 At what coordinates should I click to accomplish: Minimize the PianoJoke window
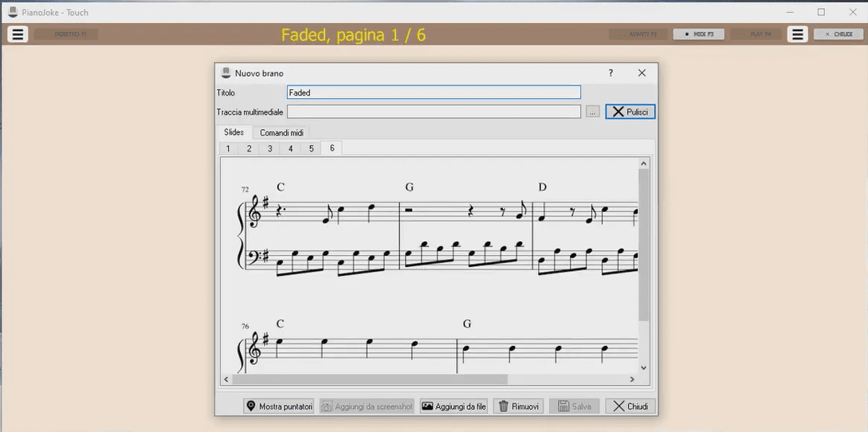791,12
